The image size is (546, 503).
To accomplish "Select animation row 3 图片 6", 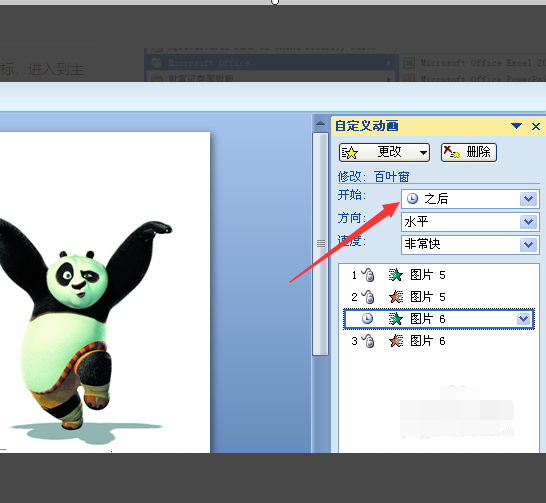I will tap(439, 341).
